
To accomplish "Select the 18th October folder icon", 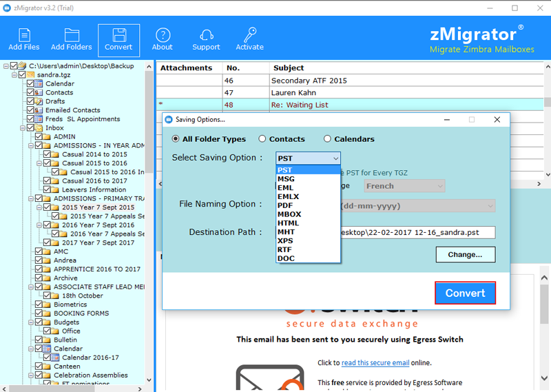I will coord(55,296).
